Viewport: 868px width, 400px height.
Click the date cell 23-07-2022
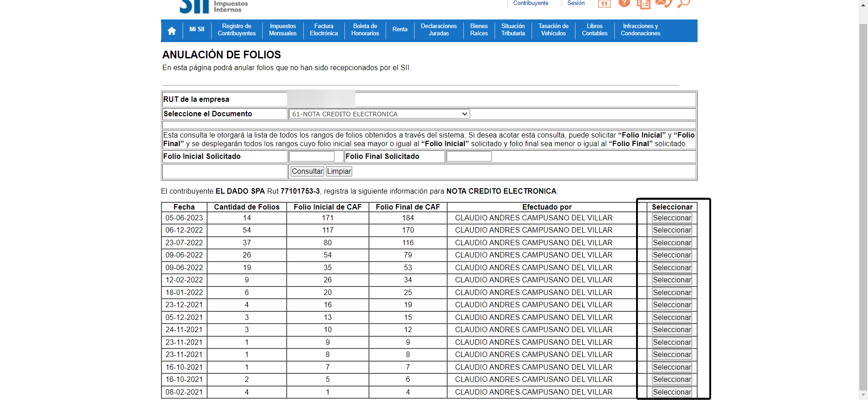click(184, 243)
